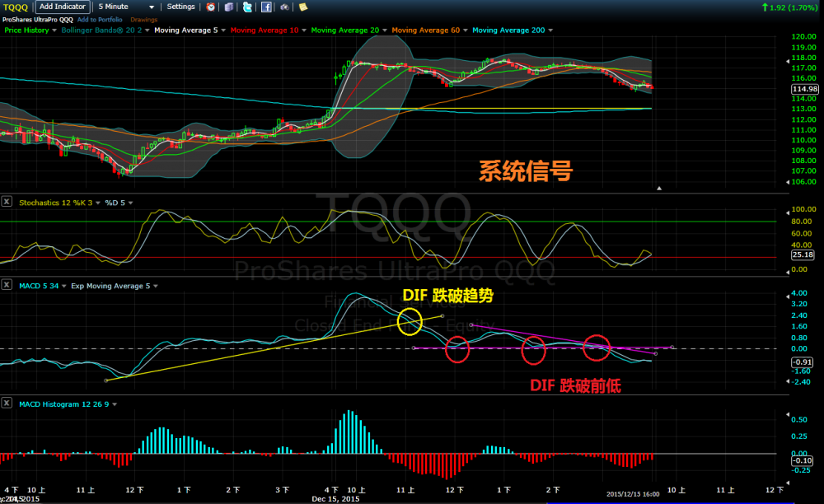Share chart via the Facebook icon
Viewport: 824px width, 504px height.
click(266, 7)
